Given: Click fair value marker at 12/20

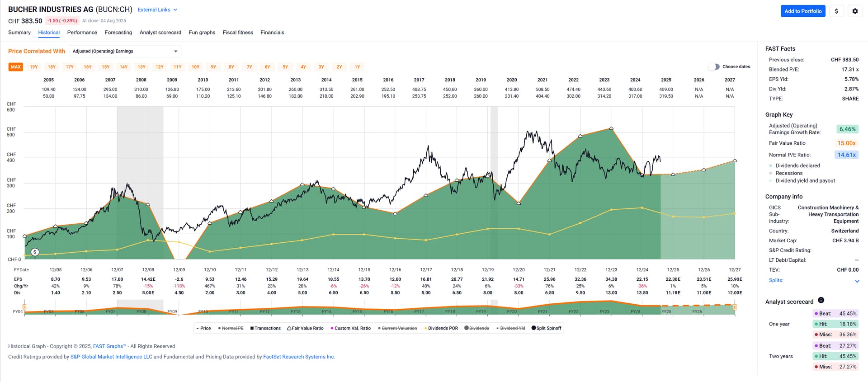Looking at the screenshot, I should tap(519, 203).
